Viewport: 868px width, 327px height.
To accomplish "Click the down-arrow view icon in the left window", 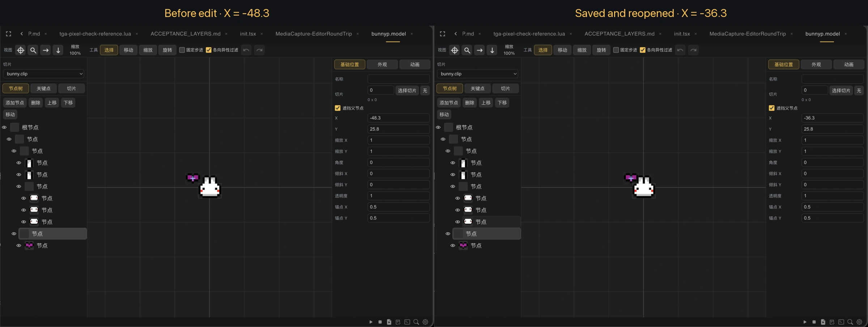I will pyautogui.click(x=58, y=50).
